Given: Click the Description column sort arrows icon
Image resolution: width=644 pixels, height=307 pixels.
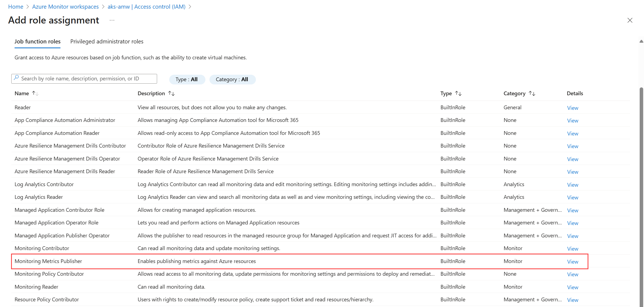Looking at the screenshot, I should coord(171,93).
